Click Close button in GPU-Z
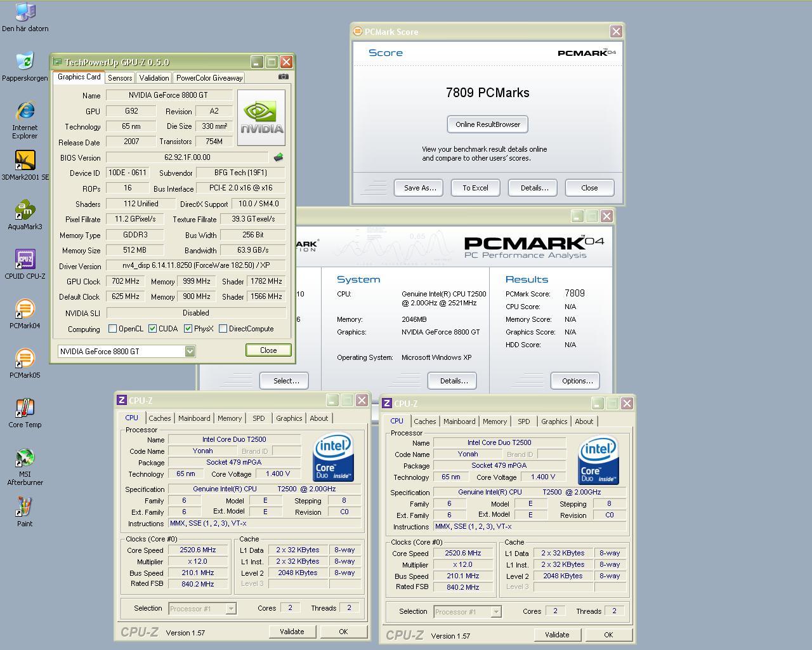Image resolution: width=812 pixels, height=650 pixels. (x=268, y=350)
